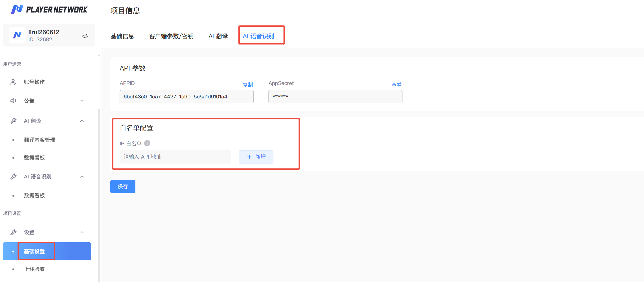Open 账号操作 in the sidebar
The height and width of the screenshot is (282, 644).
pos(47,82)
